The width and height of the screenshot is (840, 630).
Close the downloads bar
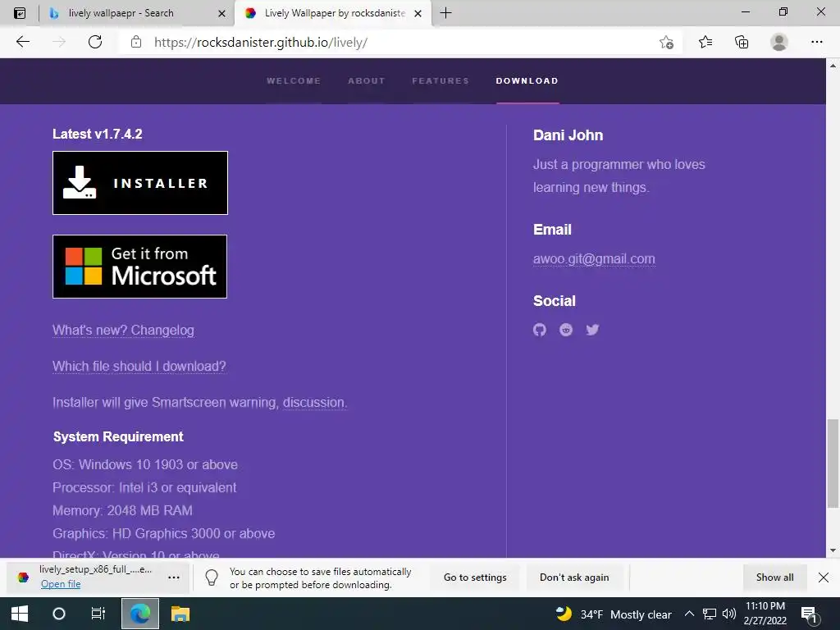click(x=824, y=577)
